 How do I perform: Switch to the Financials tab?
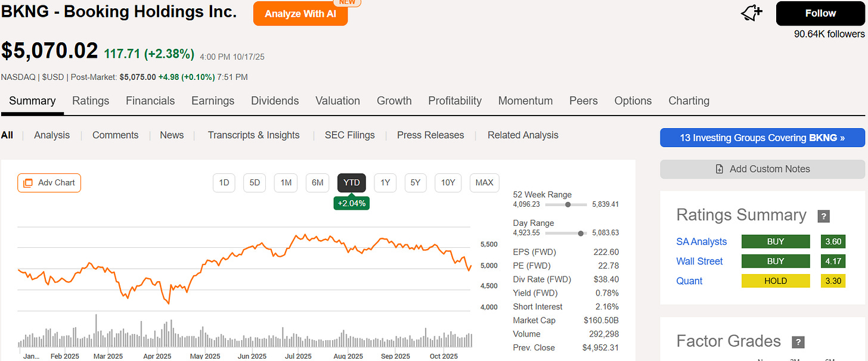click(150, 101)
